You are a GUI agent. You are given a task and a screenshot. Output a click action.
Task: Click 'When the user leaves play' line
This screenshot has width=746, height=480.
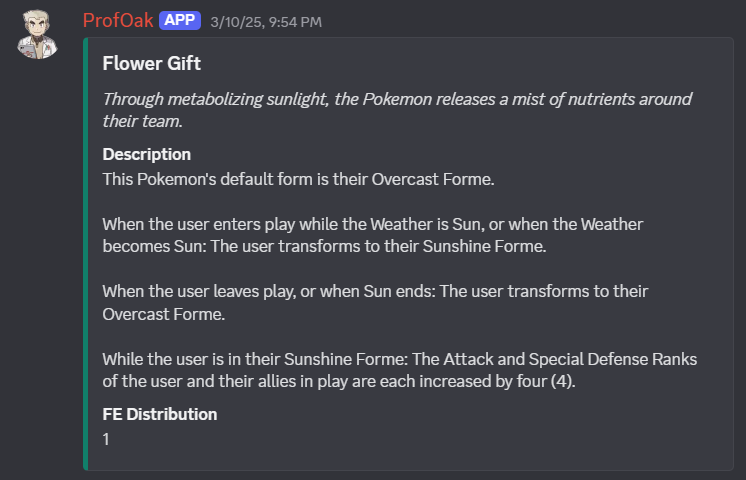tap(375, 291)
